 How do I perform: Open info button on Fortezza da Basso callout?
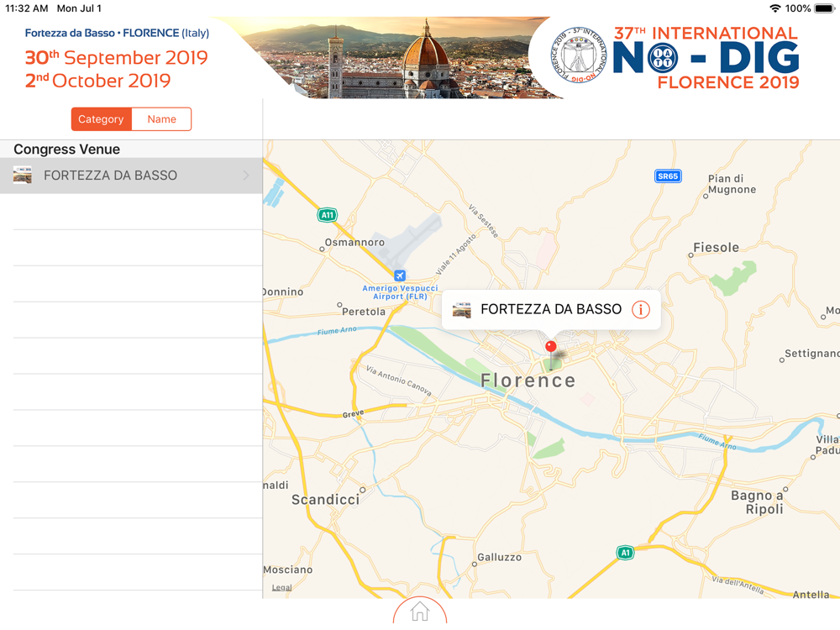click(x=640, y=310)
